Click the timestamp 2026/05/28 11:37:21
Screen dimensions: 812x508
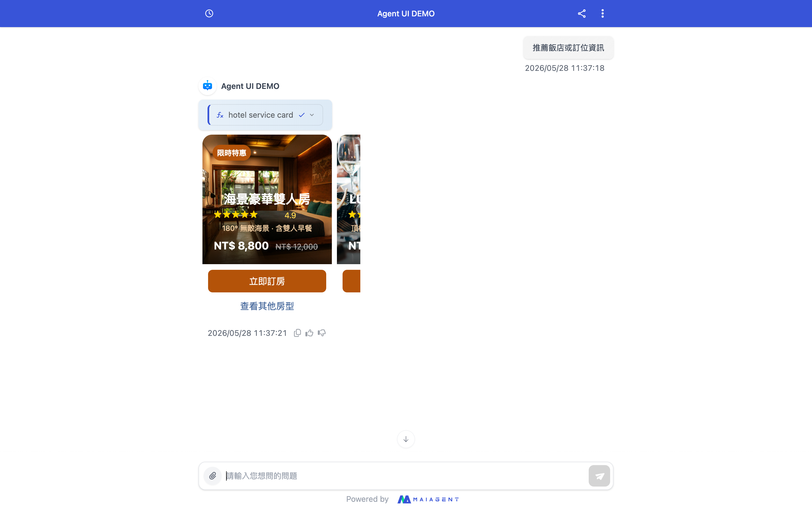point(247,333)
